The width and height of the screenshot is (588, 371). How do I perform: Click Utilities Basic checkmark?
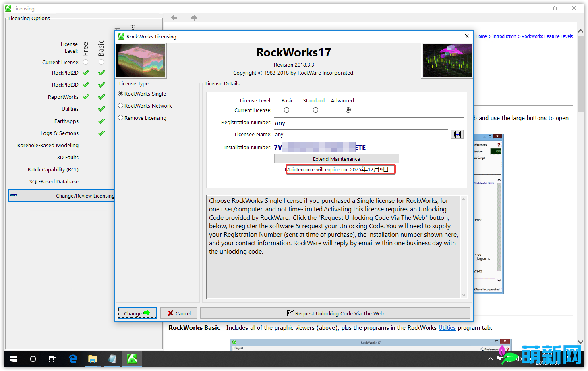[x=101, y=109]
